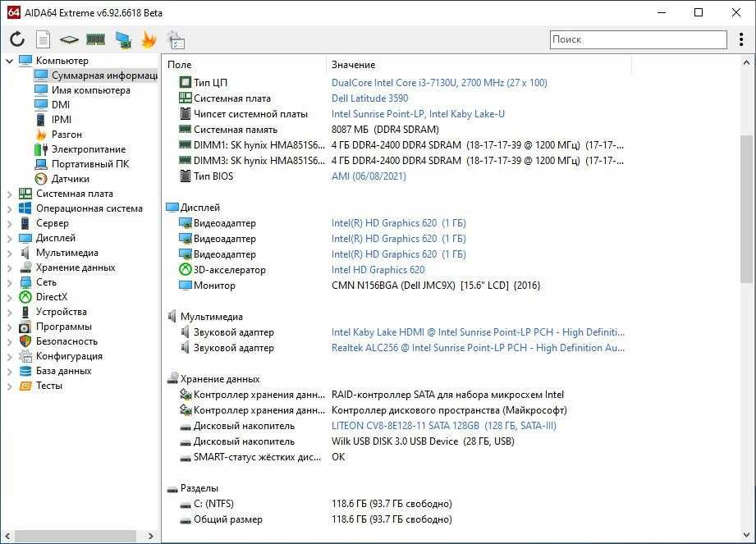Click the DMI icon in the tree

click(x=41, y=104)
